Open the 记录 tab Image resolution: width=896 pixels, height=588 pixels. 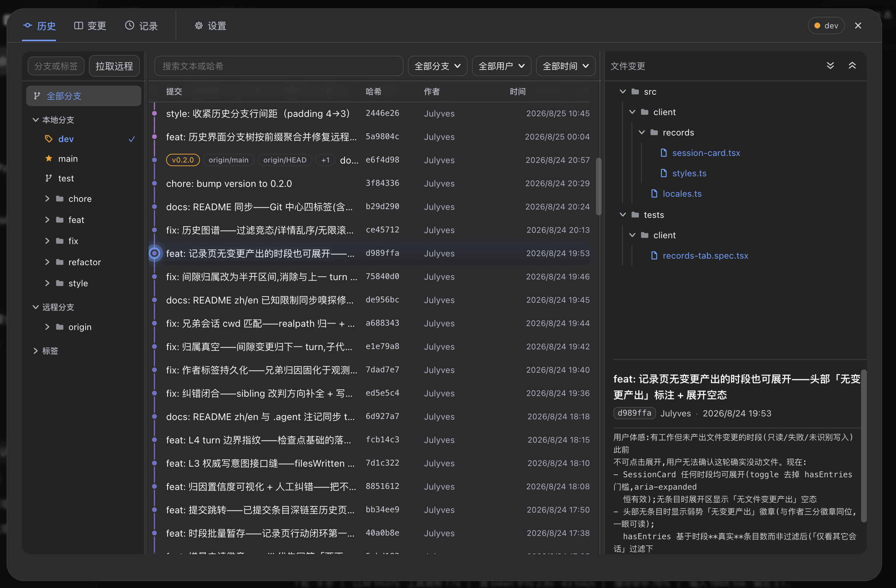coord(141,26)
